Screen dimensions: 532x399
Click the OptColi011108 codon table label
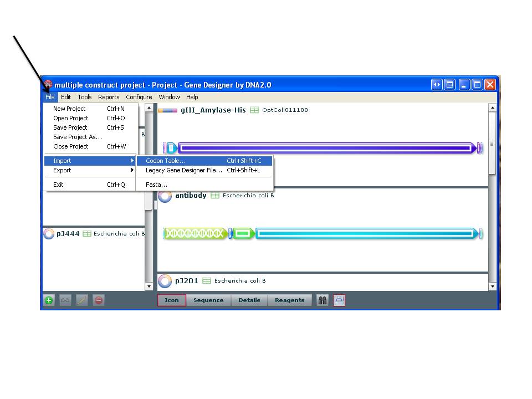[285, 110]
